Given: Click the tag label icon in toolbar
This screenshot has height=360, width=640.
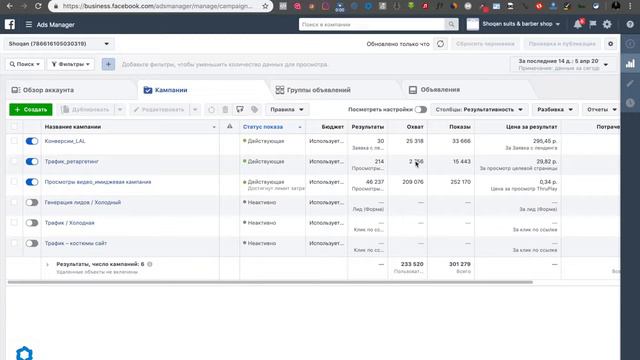Looking at the screenshot, I should click(x=254, y=109).
